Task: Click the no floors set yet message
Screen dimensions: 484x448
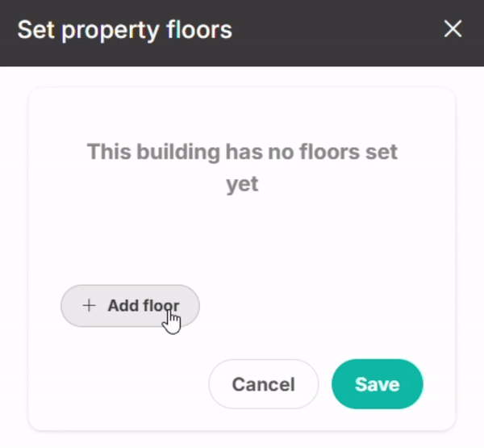Action: pyautogui.click(x=242, y=167)
